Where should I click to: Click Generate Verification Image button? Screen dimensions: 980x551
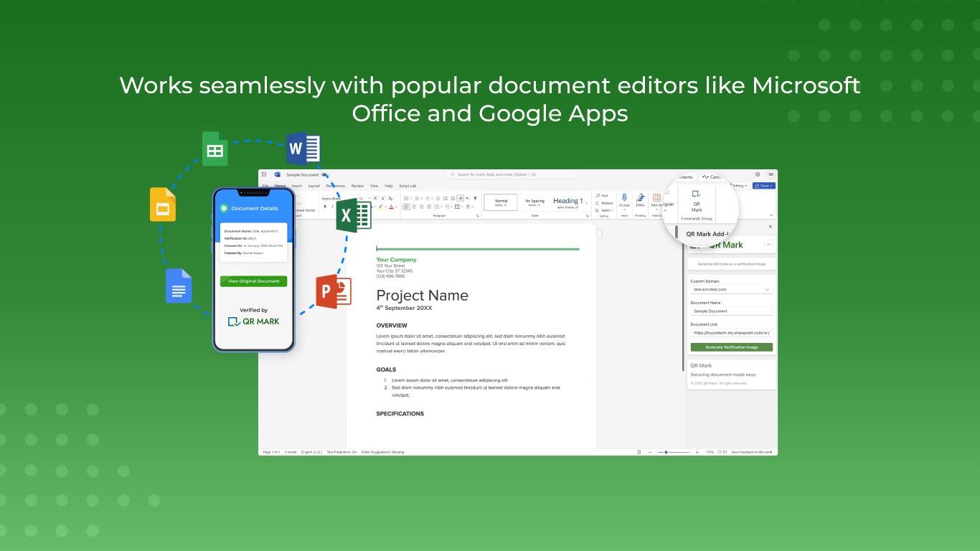pyautogui.click(x=732, y=347)
